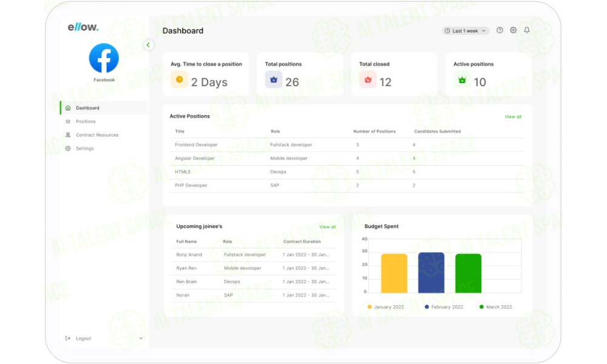Image resolution: width=607 pixels, height=364 pixels.
Task: Click the Title column header
Action: (x=180, y=132)
